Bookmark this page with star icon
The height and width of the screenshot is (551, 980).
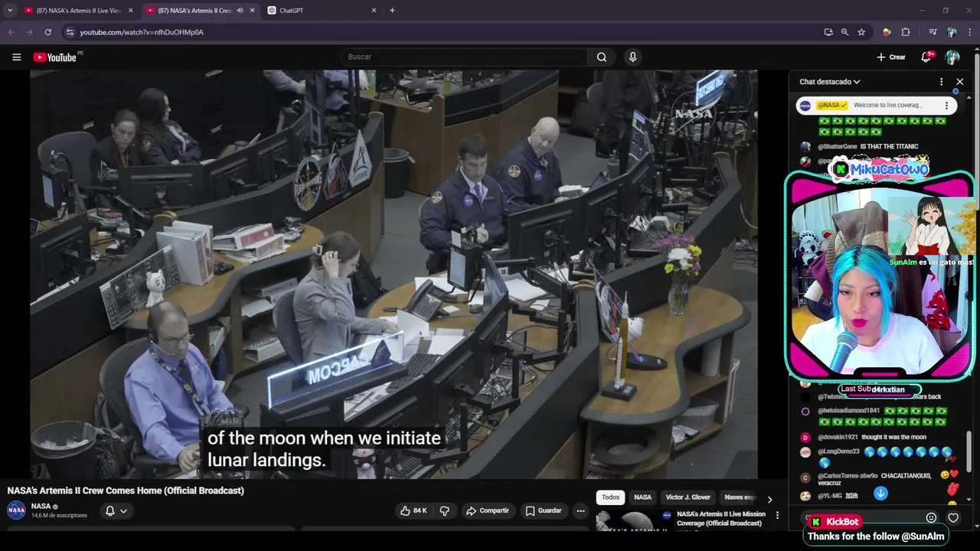click(x=861, y=32)
